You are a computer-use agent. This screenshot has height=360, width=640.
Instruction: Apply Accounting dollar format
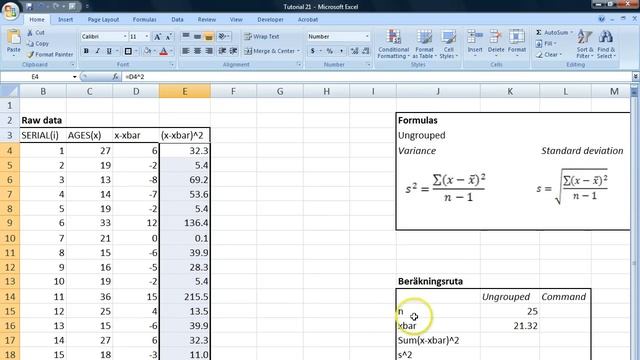point(313,51)
